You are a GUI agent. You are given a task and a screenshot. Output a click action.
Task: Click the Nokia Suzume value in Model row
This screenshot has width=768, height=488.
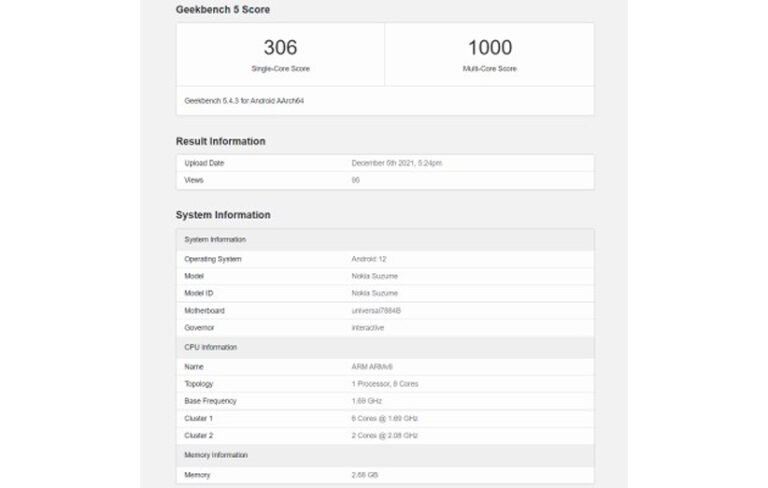click(x=374, y=276)
